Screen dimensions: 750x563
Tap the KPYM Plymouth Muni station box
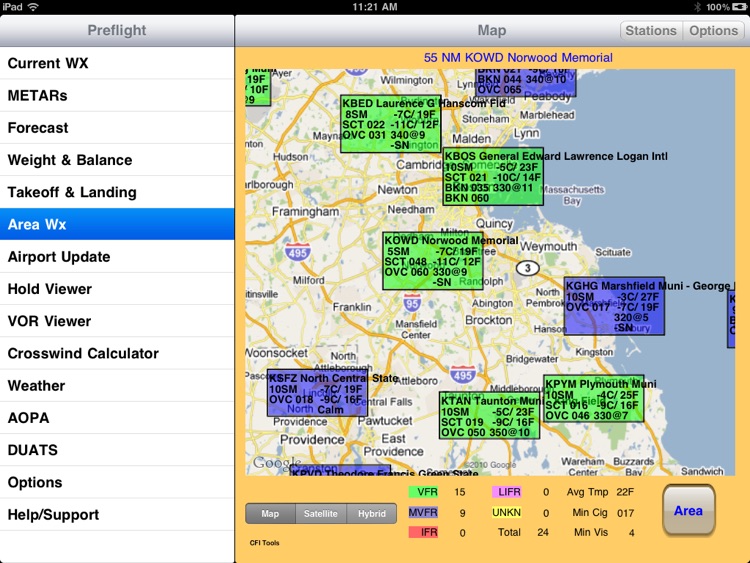(594, 398)
